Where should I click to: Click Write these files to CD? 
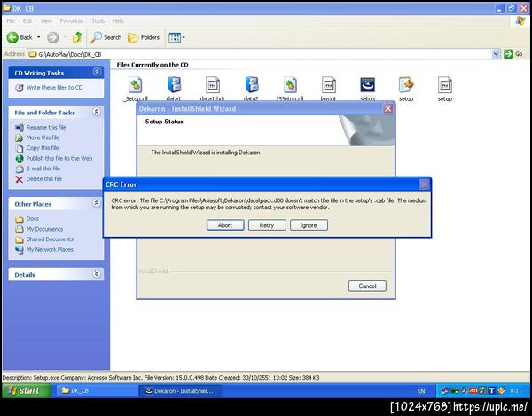[54, 88]
